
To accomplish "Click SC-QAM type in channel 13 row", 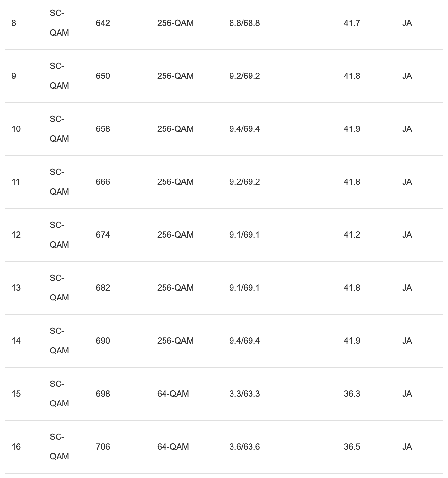I will [x=59, y=288].
